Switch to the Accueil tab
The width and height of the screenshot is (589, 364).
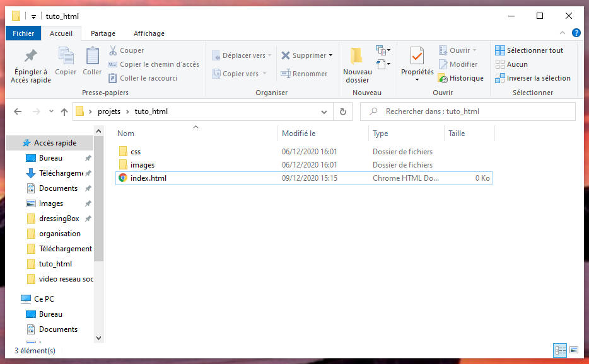[x=61, y=33]
